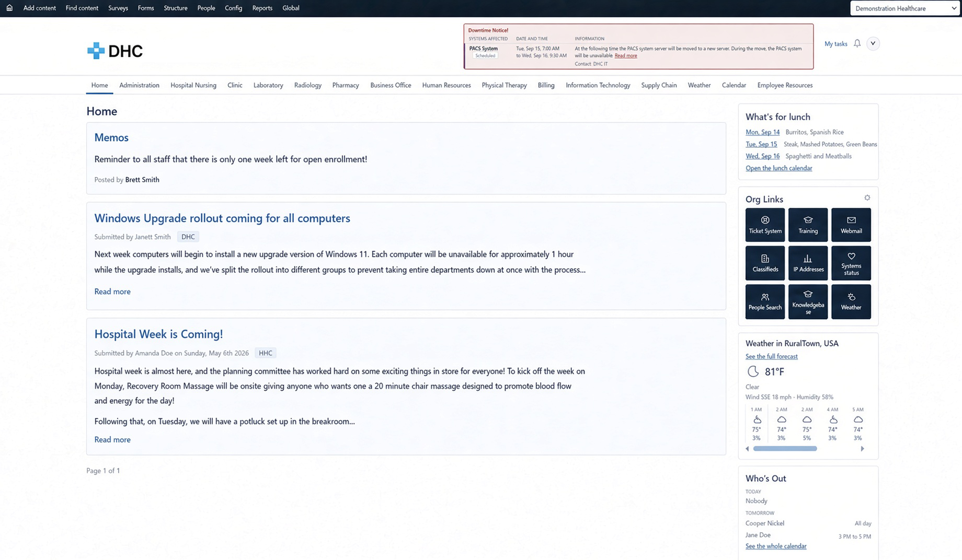Image resolution: width=962 pixels, height=560 pixels.
Task: Go to Radiology section
Action: coord(307,85)
